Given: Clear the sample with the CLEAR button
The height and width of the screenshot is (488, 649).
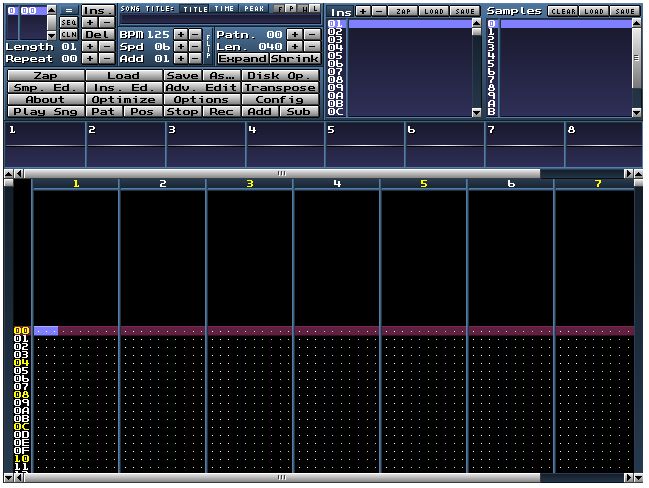Looking at the screenshot, I should pyautogui.click(x=563, y=11).
